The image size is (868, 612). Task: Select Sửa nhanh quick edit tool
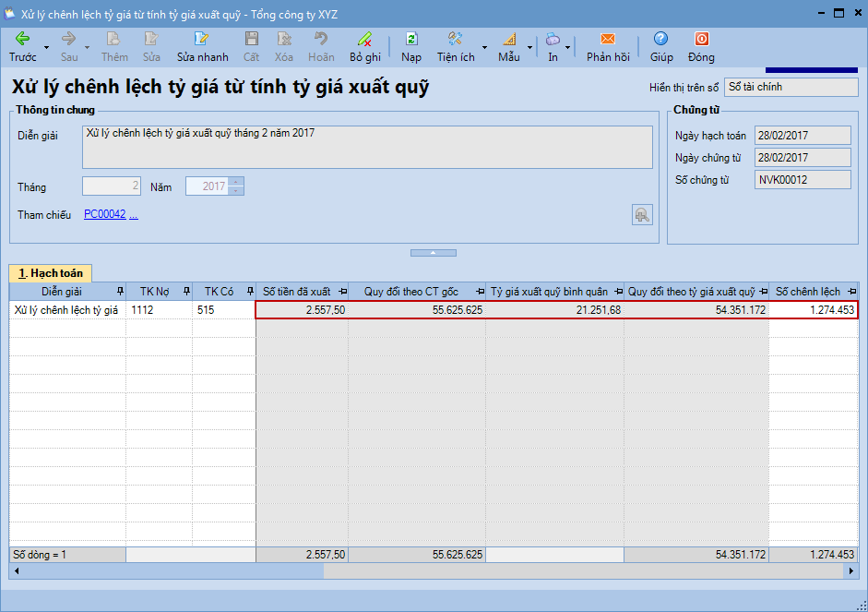[x=202, y=46]
